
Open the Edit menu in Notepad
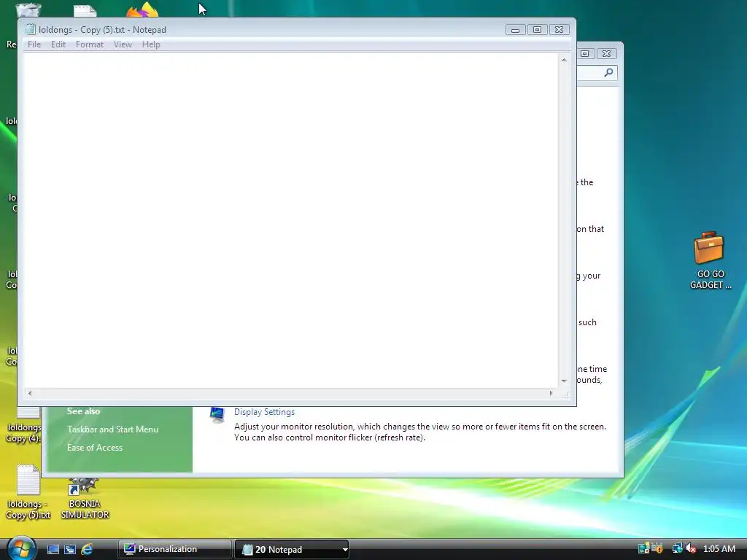pos(58,44)
